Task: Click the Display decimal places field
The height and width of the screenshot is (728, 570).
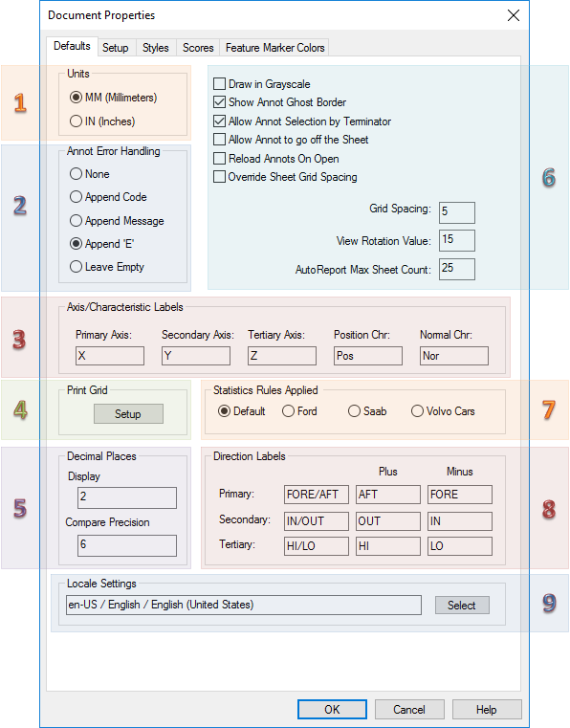Action: pyautogui.click(x=126, y=497)
